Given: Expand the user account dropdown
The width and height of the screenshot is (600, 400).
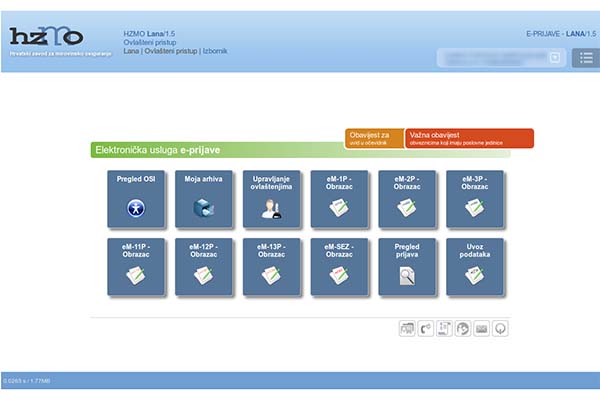Looking at the screenshot, I should click(x=556, y=57).
